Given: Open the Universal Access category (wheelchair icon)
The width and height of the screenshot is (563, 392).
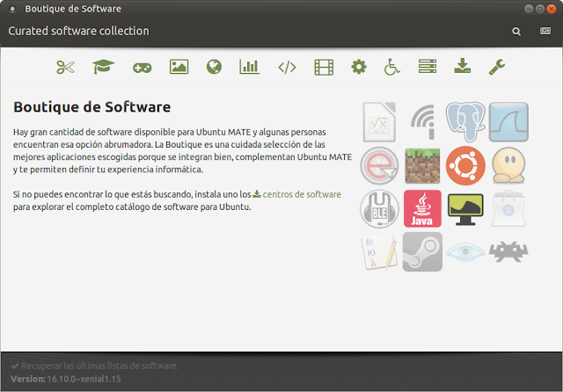Looking at the screenshot, I should (x=391, y=67).
